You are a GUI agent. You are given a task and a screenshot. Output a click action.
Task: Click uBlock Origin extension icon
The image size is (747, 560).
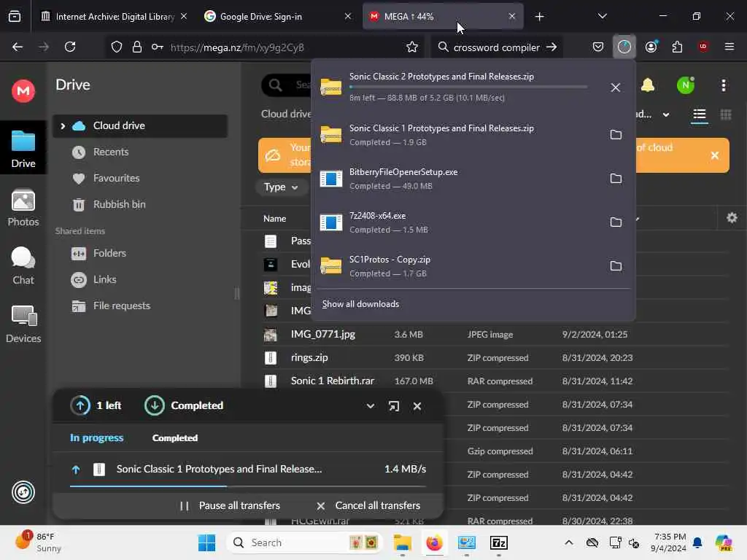click(x=703, y=47)
